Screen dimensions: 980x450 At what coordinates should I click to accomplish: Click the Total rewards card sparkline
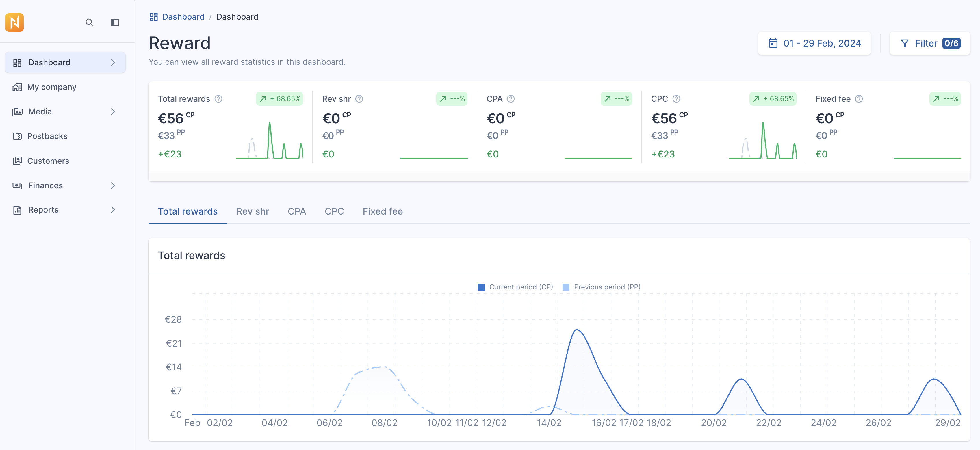click(270, 140)
